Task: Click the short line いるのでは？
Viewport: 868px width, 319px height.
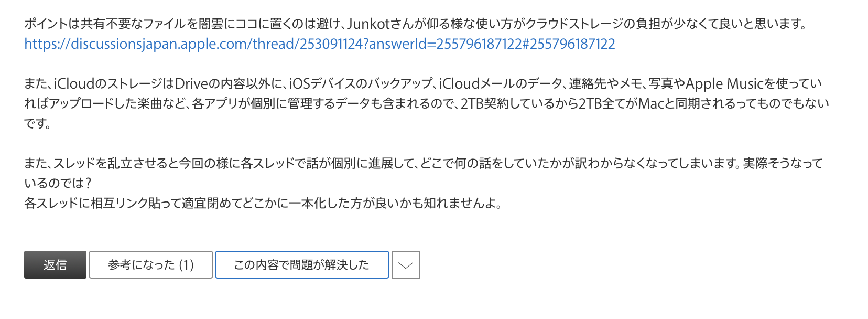Action: click(x=58, y=184)
